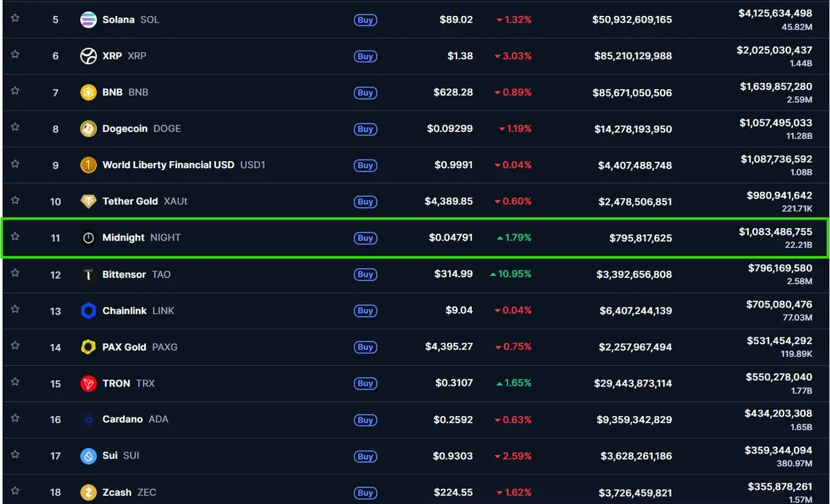This screenshot has width=830, height=504.
Task: Star Sui for the watchlist
Action: coord(15,454)
